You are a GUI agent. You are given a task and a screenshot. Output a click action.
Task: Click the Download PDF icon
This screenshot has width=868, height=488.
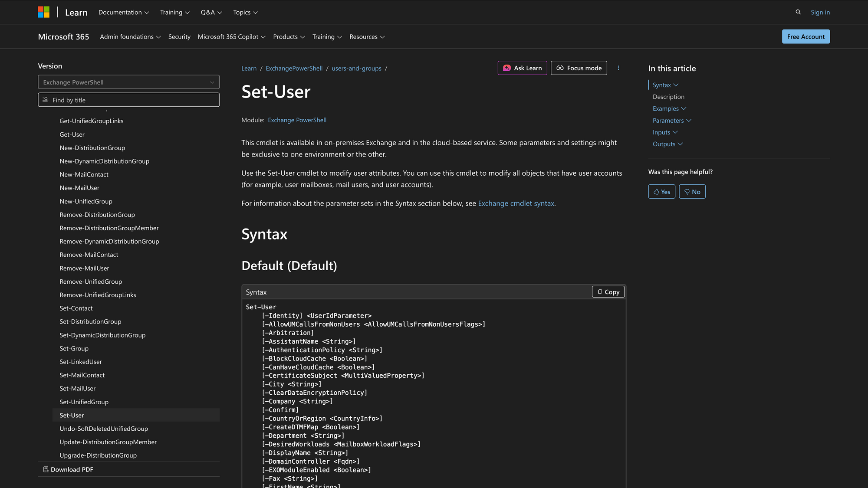46,469
